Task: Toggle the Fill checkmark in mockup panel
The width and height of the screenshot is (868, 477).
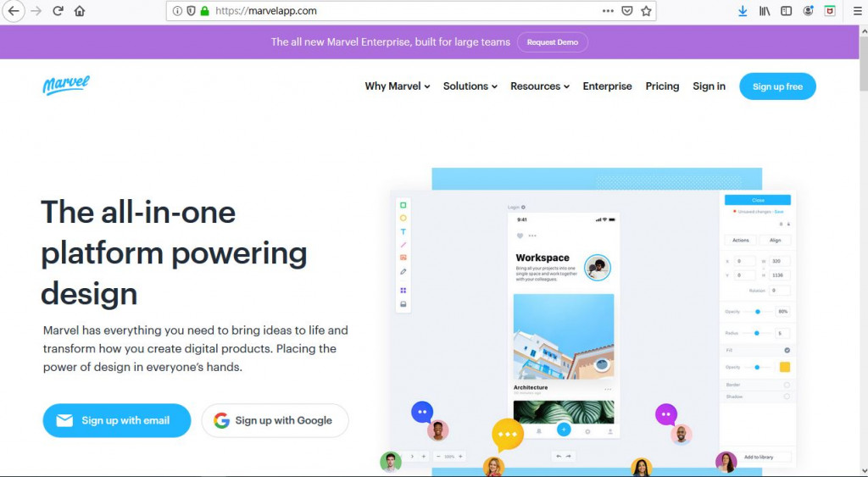Action: [x=787, y=350]
